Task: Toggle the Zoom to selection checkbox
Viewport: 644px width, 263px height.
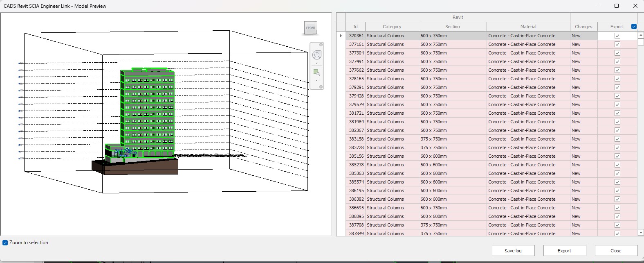Action: pos(5,243)
